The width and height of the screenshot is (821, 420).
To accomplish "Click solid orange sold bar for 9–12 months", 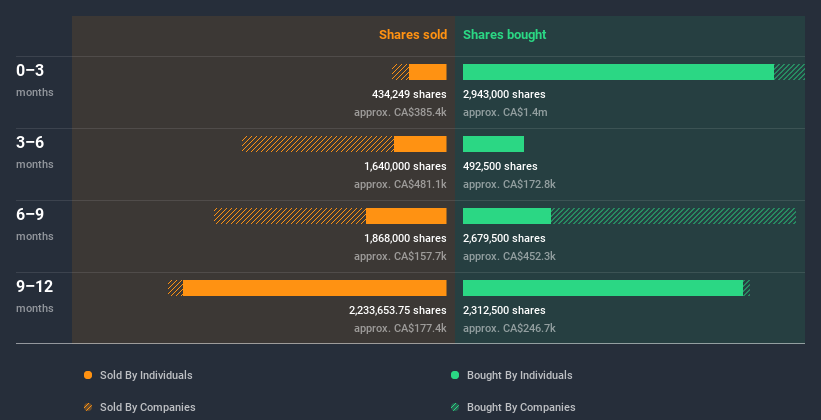I will coord(315,288).
